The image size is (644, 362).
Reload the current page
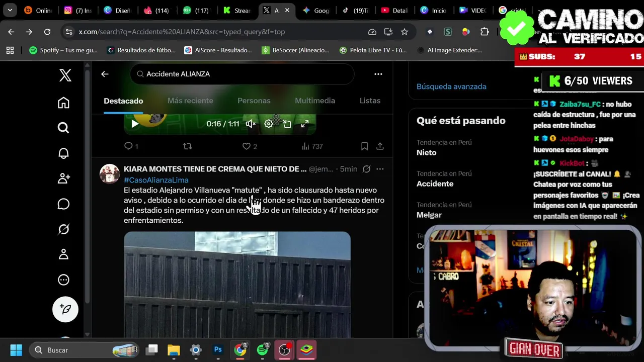[x=47, y=32]
